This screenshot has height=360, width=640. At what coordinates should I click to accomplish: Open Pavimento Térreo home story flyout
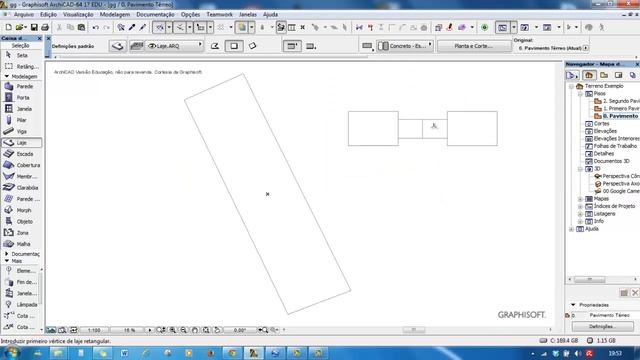point(586,48)
